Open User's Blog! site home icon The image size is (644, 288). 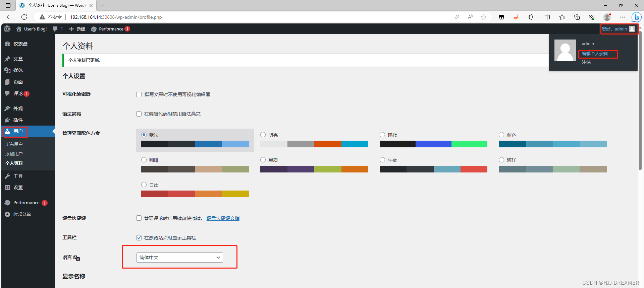tap(19, 29)
